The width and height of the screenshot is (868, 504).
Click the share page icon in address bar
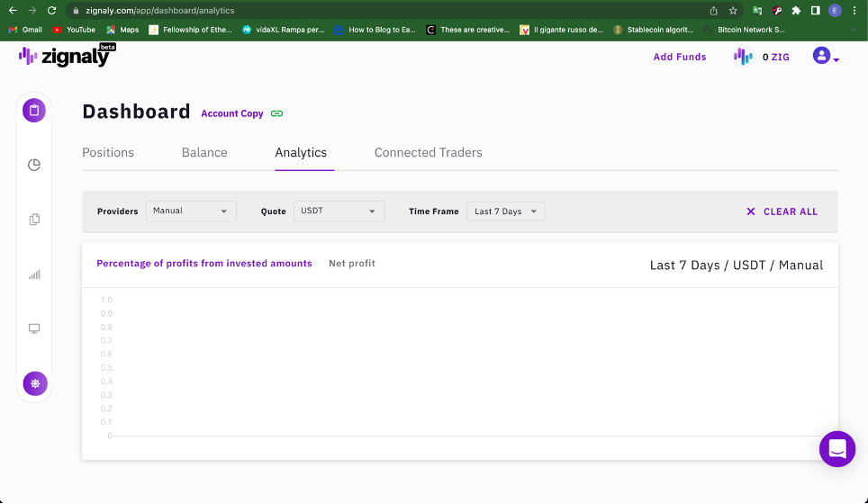click(x=713, y=11)
